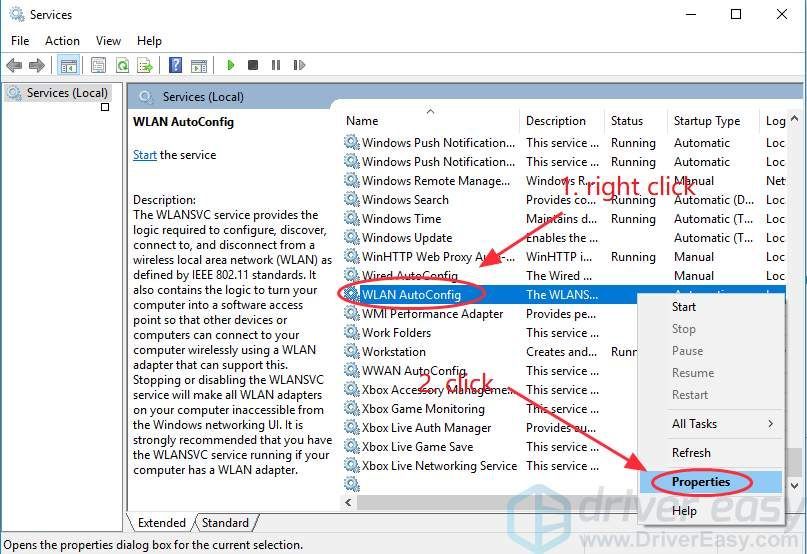This screenshot has height=554, width=807.
Task: Click the Forward arrow toolbar icon
Action: (x=37, y=65)
